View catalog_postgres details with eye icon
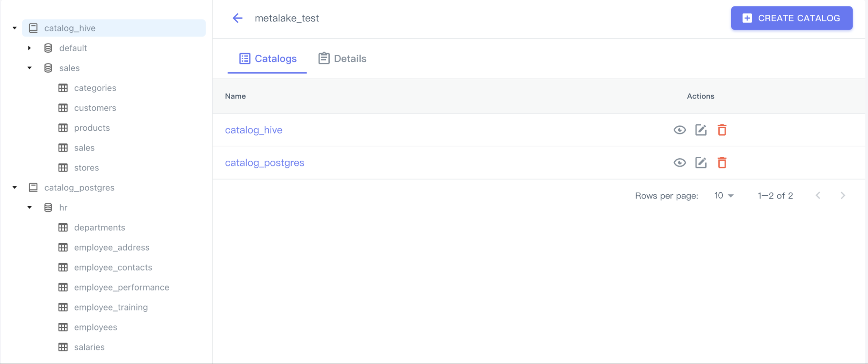Screen dimensions: 868x364 [x=679, y=163]
